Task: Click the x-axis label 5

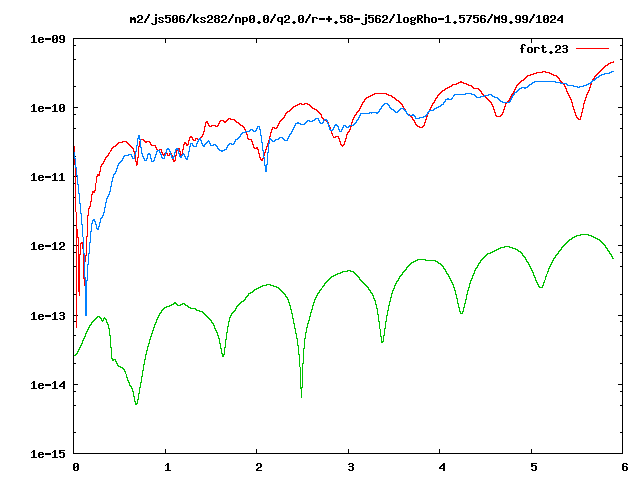Action: click(x=534, y=467)
